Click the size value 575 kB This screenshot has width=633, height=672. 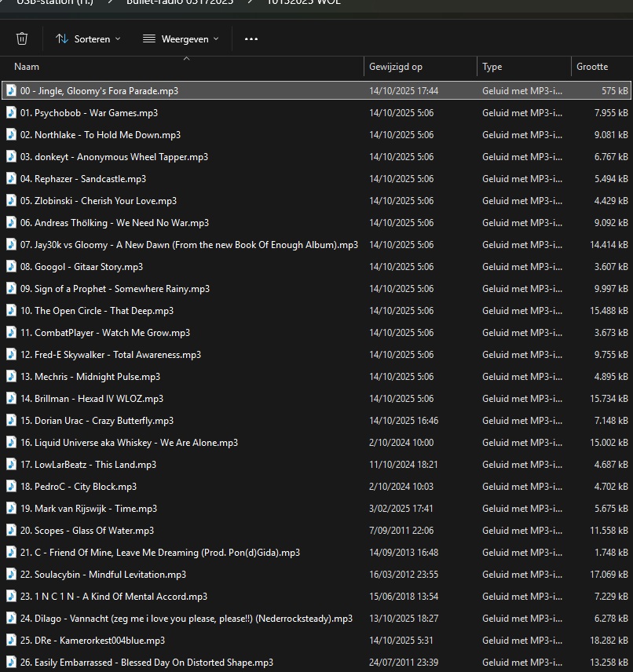tap(615, 91)
